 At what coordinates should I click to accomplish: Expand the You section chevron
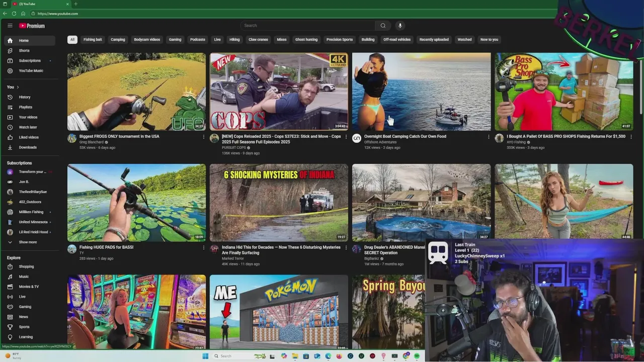18,87
